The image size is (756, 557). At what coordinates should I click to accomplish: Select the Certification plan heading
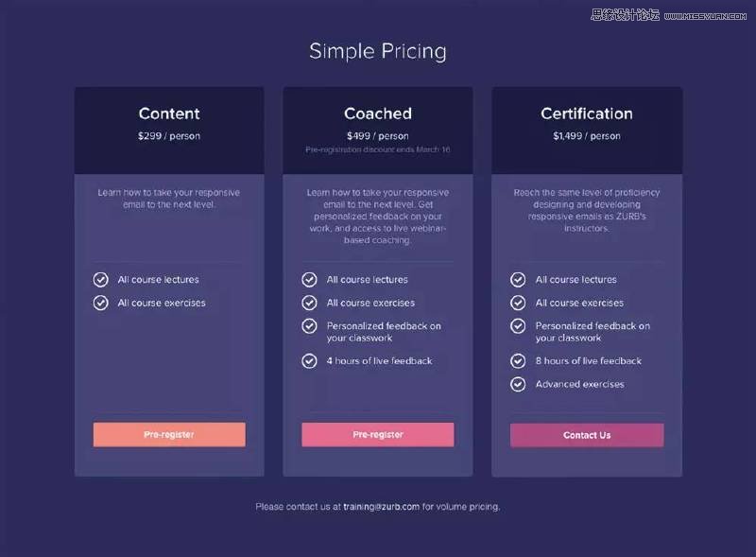point(587,113)
